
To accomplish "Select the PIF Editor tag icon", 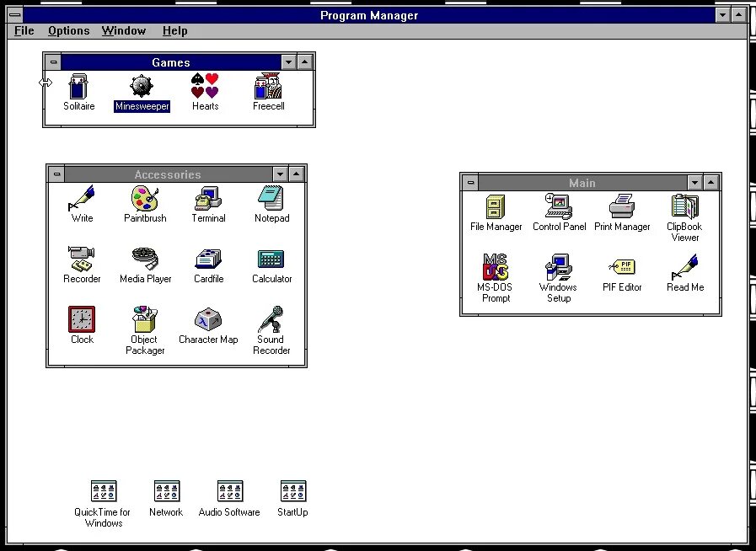I will coord(622,266).
